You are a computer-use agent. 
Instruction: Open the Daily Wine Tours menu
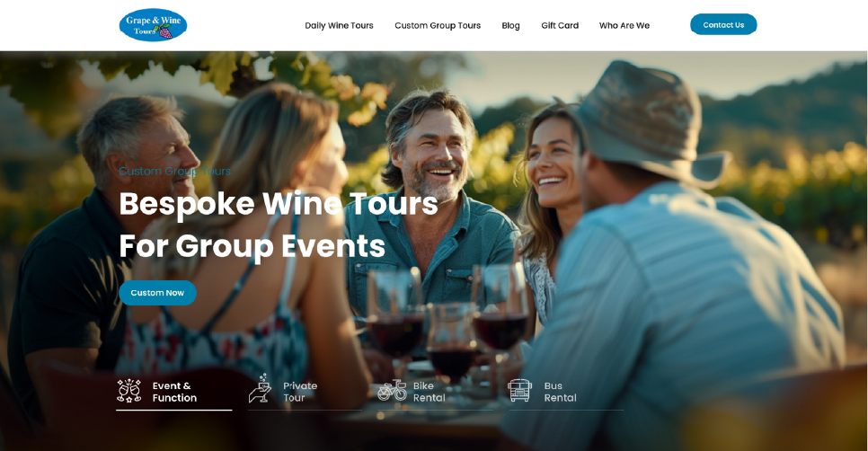coord(339,25)
